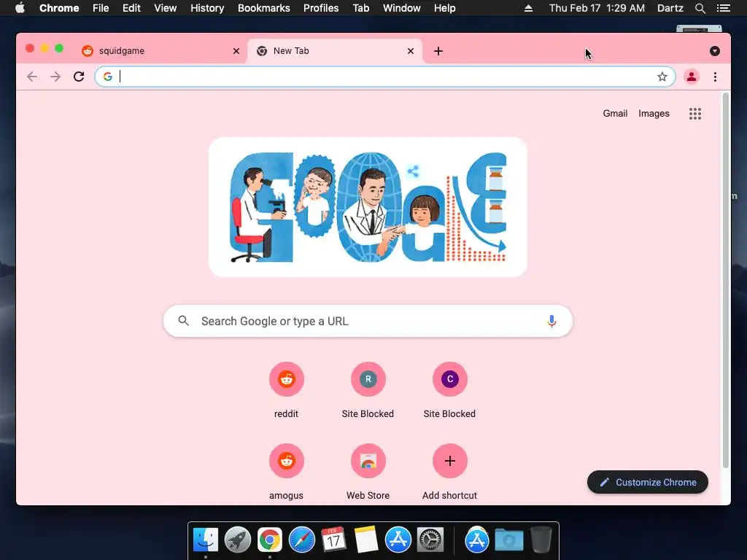
Task: Open Calendar from the dock
Action: pos(333,540)
